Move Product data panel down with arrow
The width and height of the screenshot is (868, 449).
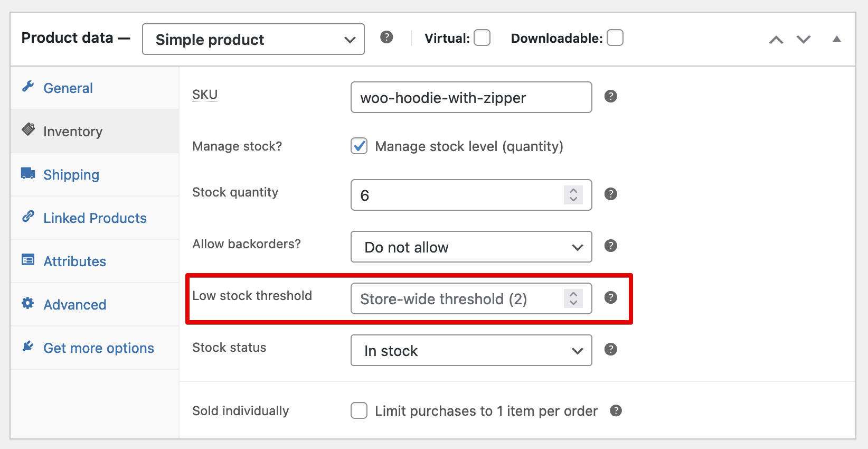click(x=804, y=40)
